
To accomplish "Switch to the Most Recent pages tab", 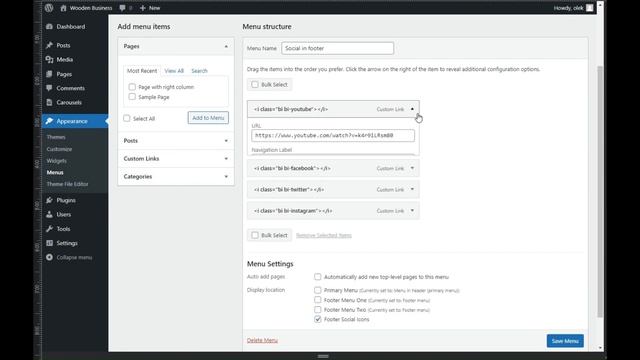I will click(x=142, y=71).
